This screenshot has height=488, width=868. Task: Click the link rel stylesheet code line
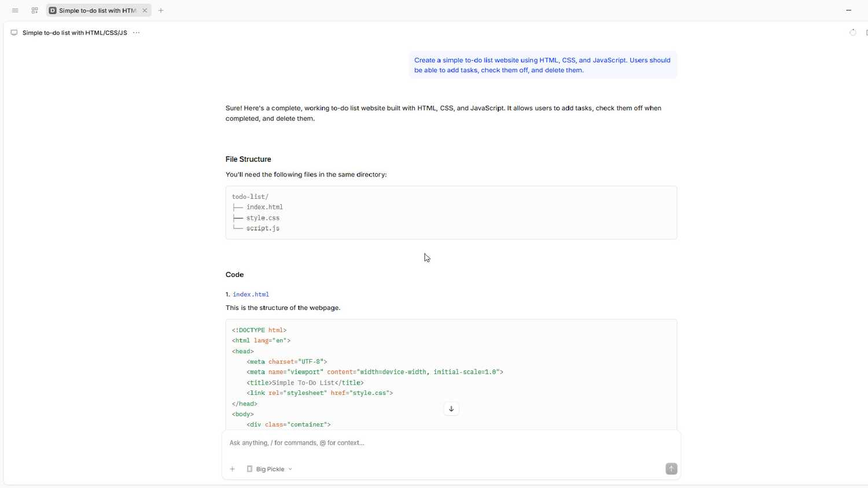(x=319, y=393)
